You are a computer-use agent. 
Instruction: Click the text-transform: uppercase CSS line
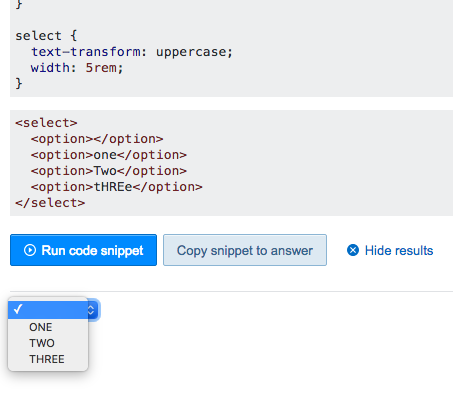tap(132, 52)
